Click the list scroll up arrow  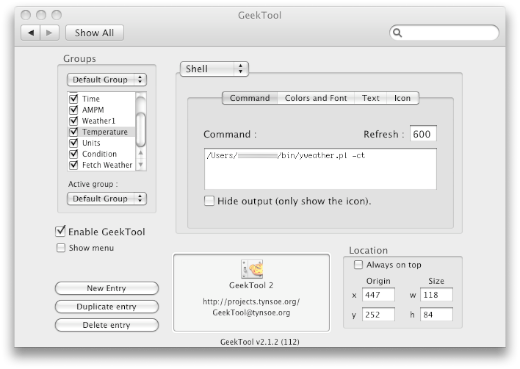[x=141, y=153]
